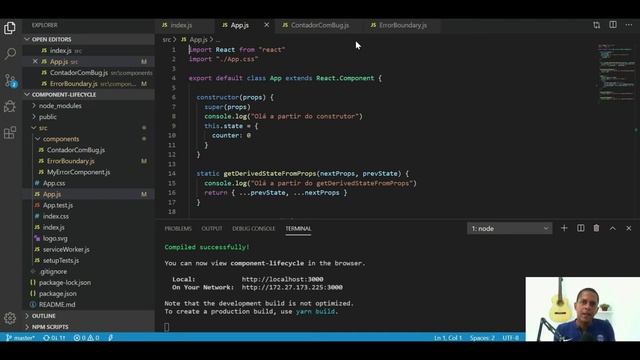
Task: Open the Run and Debug view
Action: pyautogui.click(x=10, y=106)
